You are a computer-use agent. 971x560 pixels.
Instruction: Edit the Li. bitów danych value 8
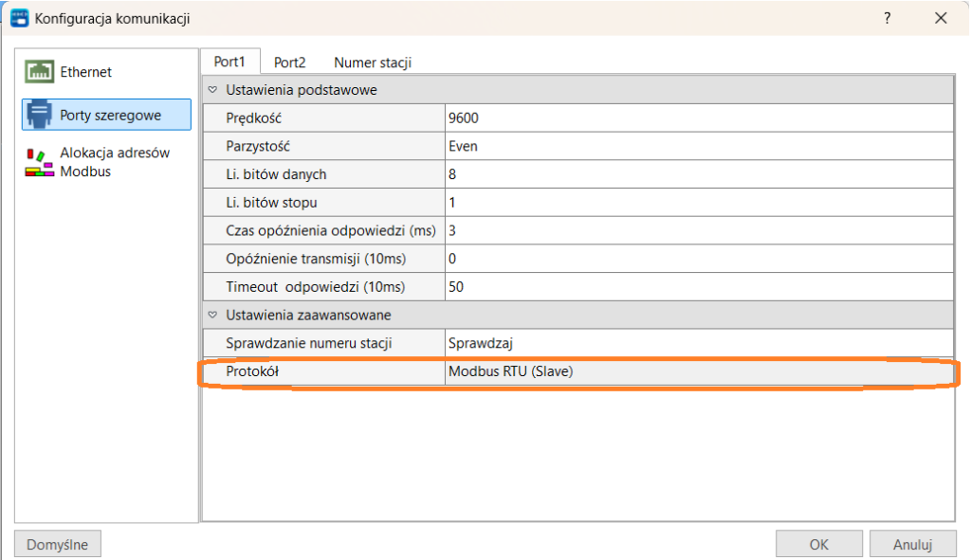pyautogui.click(x=699, y=174)
